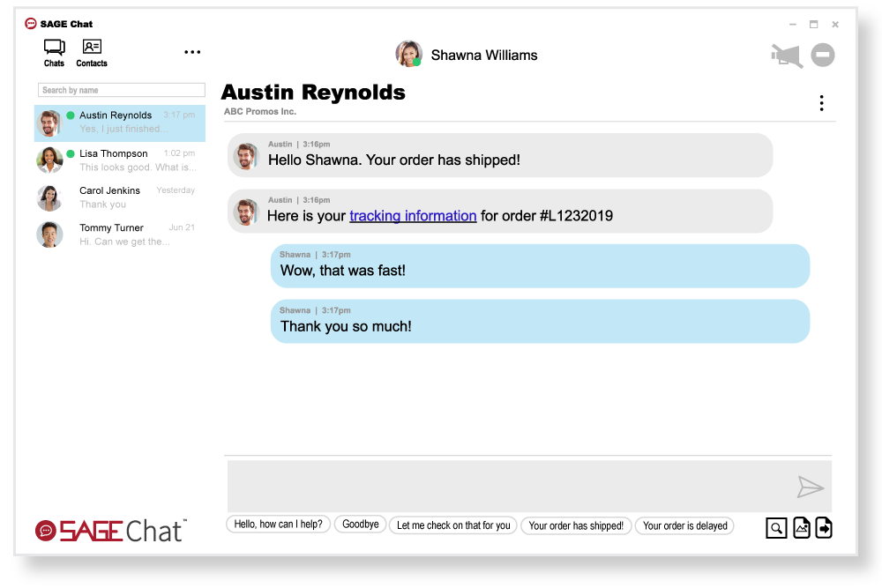Viewport: 882px width, 588px height.
Task: Click the 'Thank you so much!' message
Action: (540, 321)
